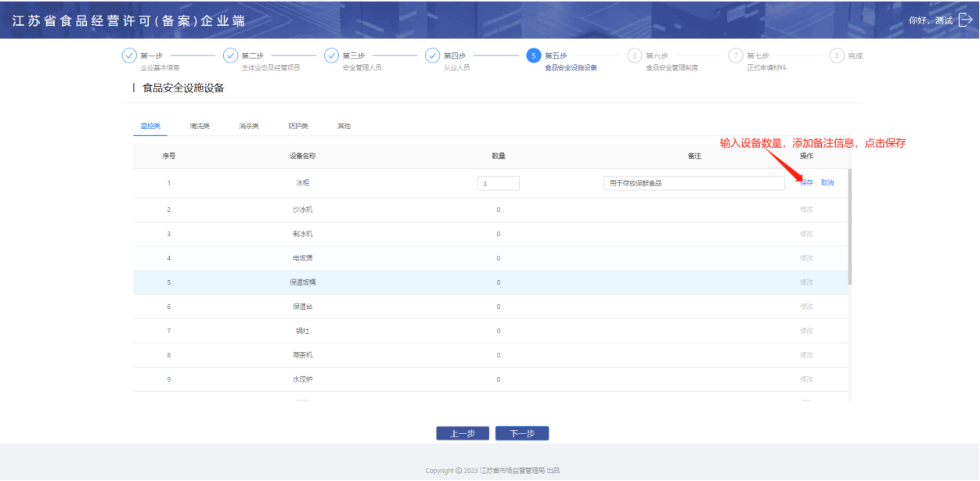Select the 防护类 tab
980x481 pixels.
tap(298, 126)
